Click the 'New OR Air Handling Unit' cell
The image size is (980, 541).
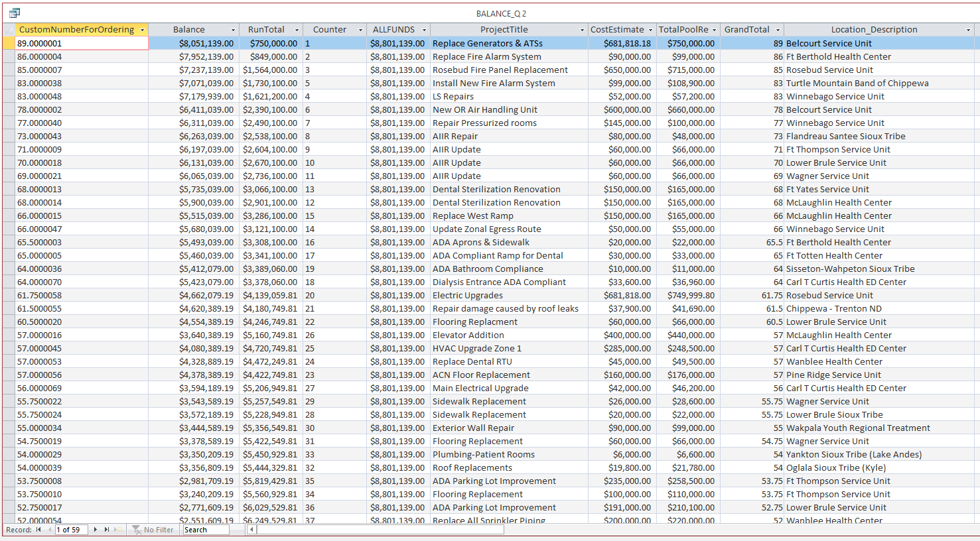coord(509,109)
